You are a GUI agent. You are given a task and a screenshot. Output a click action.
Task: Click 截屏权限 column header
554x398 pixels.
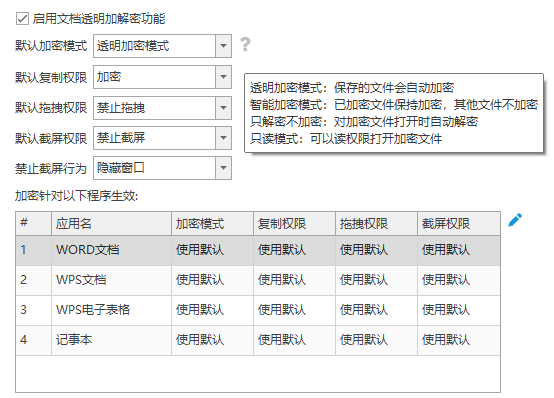pyautogui.click(x=459, y=223)
